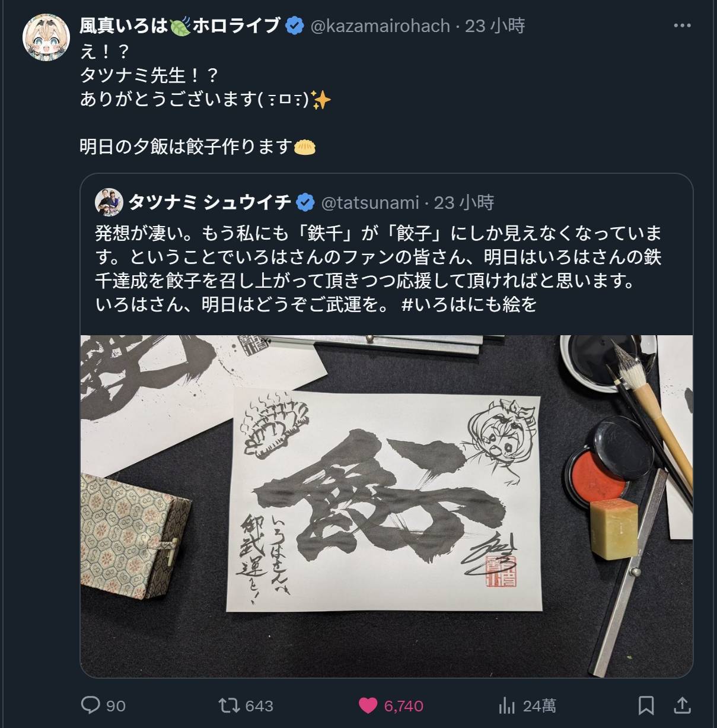View analytics bar chart icon at 24萬
This screenshot has height=728, width=717.
(506, 705)
